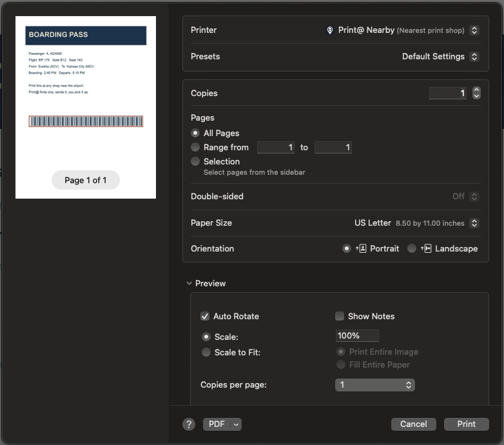
Task: Click the Page 1 of 1 indicator
Action: click(x=86, y=180)
